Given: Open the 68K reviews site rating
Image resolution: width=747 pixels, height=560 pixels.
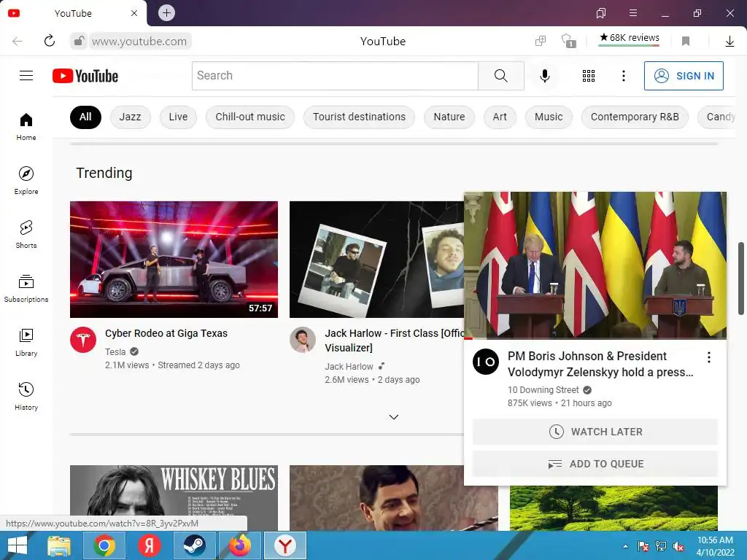Looking at the screenshot, I should click(x=629, y=38).
